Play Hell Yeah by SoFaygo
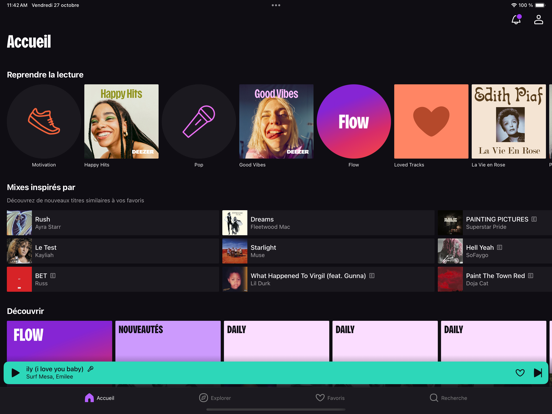552x414 pixels. coord(495,251)
